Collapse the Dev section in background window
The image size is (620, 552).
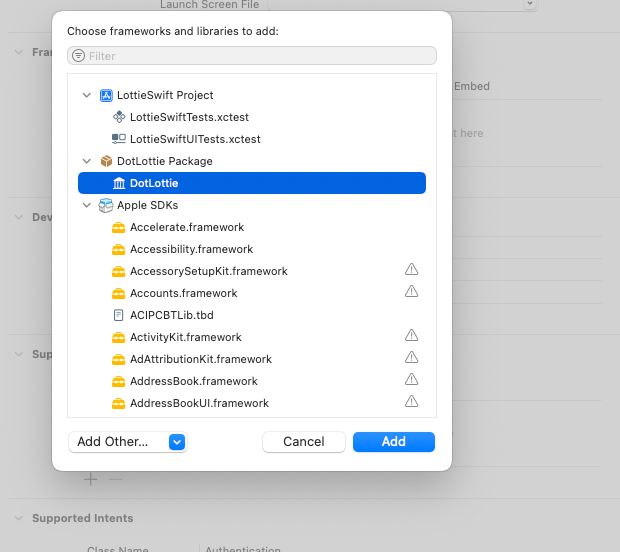pyautogui.click(x=19, y=217)
